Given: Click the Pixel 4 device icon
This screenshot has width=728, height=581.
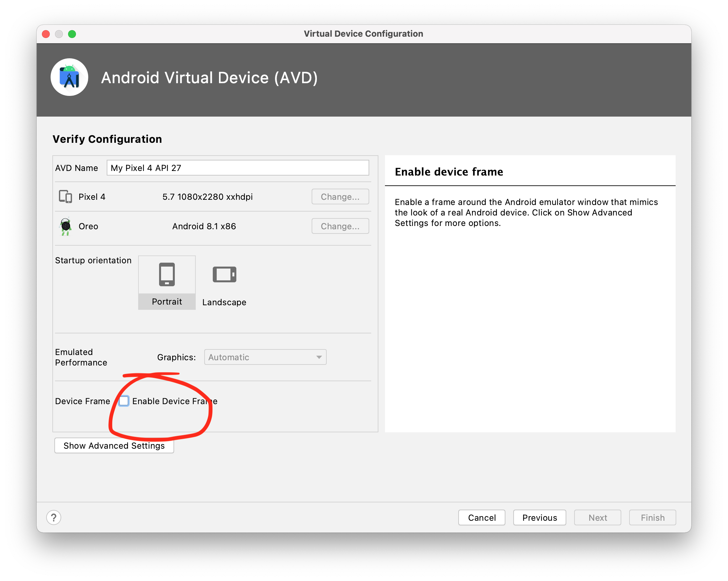Looking at the screenshot, I should [65, 197].
